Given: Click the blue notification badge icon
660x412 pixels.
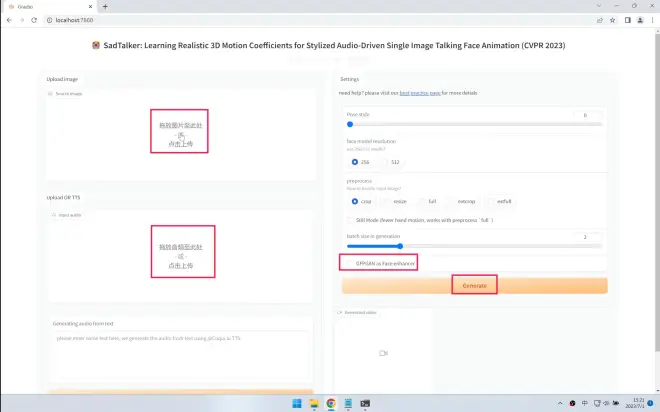Looking at the screenshot, I should [651, 403].
